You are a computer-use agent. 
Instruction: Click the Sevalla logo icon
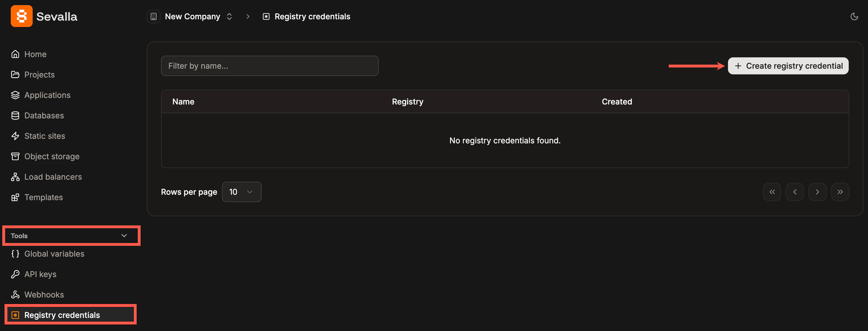21,16
